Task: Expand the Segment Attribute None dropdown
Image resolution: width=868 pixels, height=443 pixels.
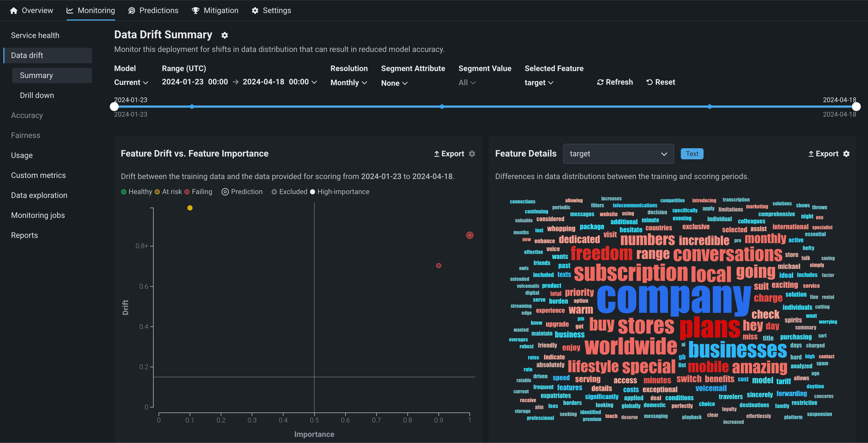Action: pos(394,83)
